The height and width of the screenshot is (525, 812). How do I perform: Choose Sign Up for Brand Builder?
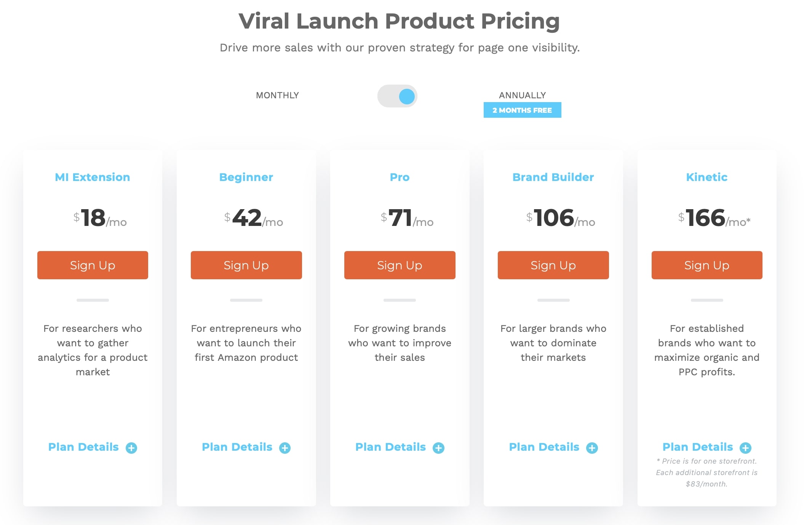point(553,265)
